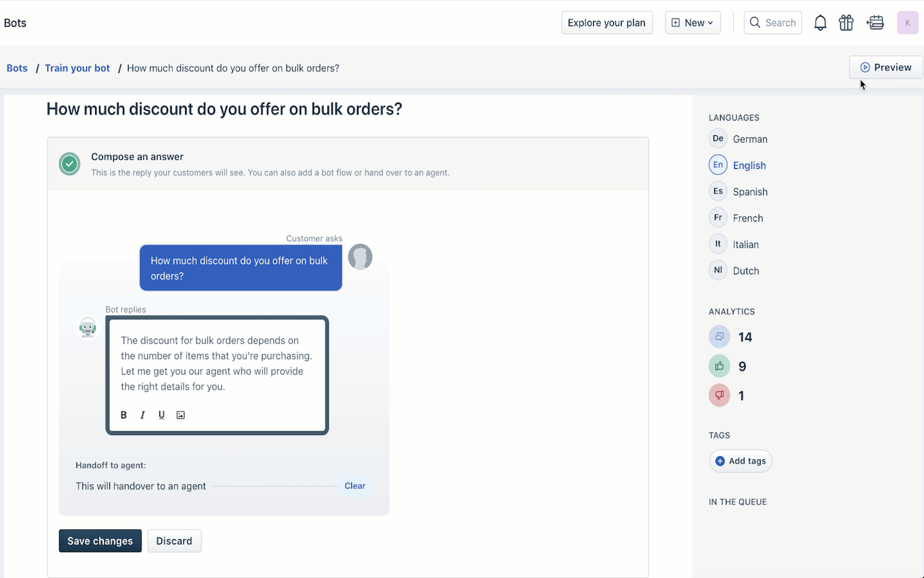Click the Bots navigation link
Screen dimensions: 924x578
tap(17, 68)
